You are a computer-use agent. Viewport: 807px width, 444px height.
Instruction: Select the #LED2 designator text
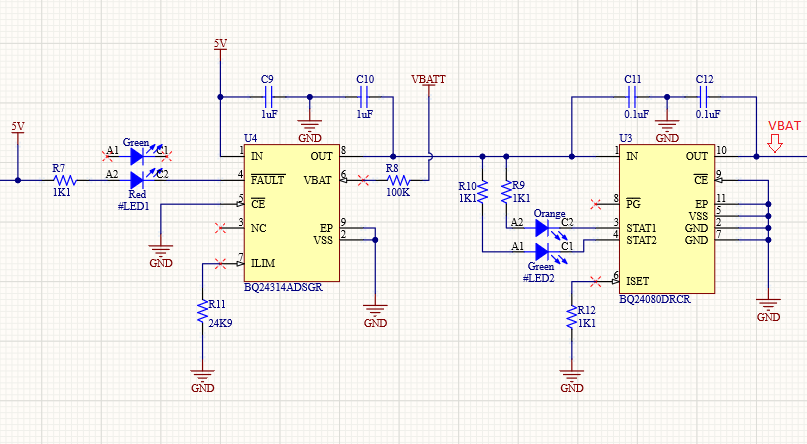tap(538, 278)
